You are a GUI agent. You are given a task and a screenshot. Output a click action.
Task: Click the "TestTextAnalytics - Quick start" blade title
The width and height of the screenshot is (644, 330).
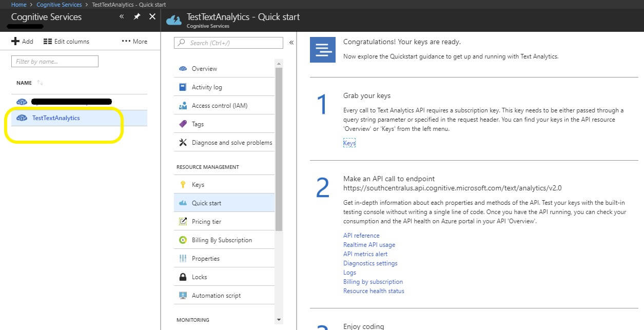(243, 16)
